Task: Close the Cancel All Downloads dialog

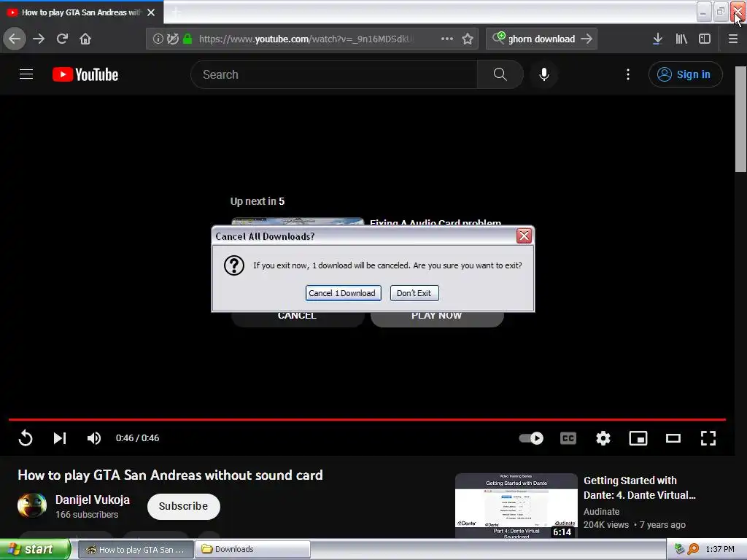Action: click(x=524, y=236)
